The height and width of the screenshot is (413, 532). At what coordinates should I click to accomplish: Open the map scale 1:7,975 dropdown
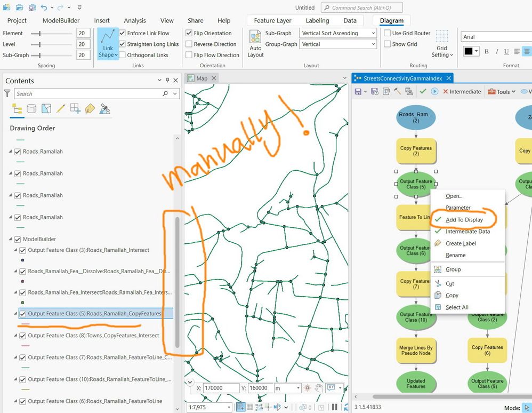click(229, 407)
